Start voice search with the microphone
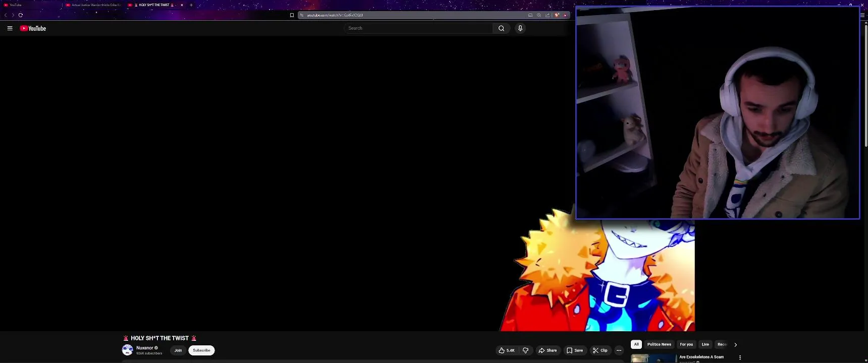 (x=520, y=28)
